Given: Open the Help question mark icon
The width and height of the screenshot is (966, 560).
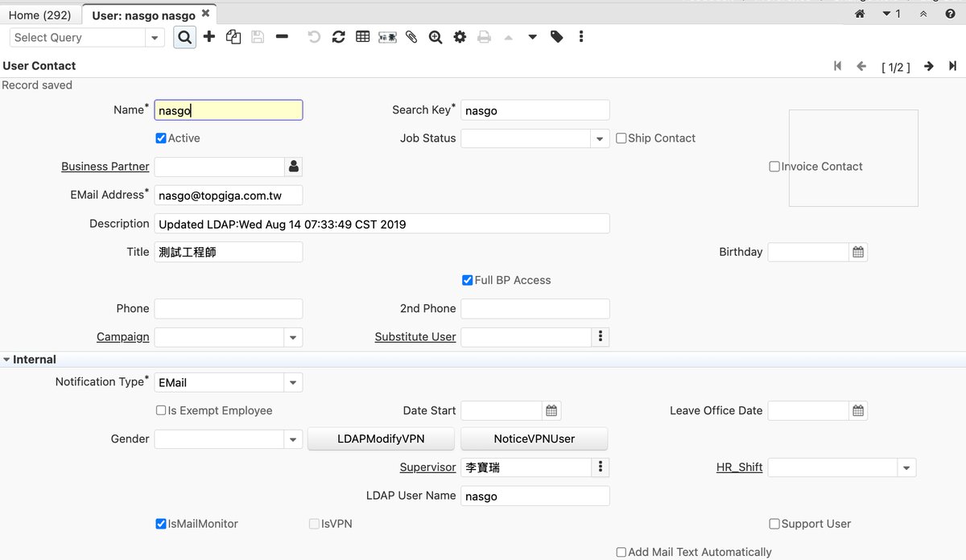Looking at the screenshot, I should point(950,14).
